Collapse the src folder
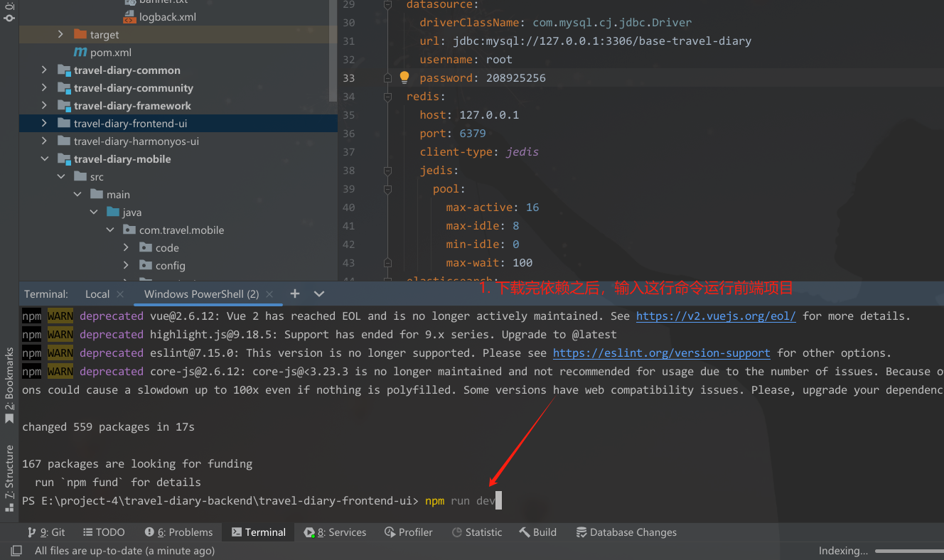The image size is (944, 560). click(x=60, y=177)
